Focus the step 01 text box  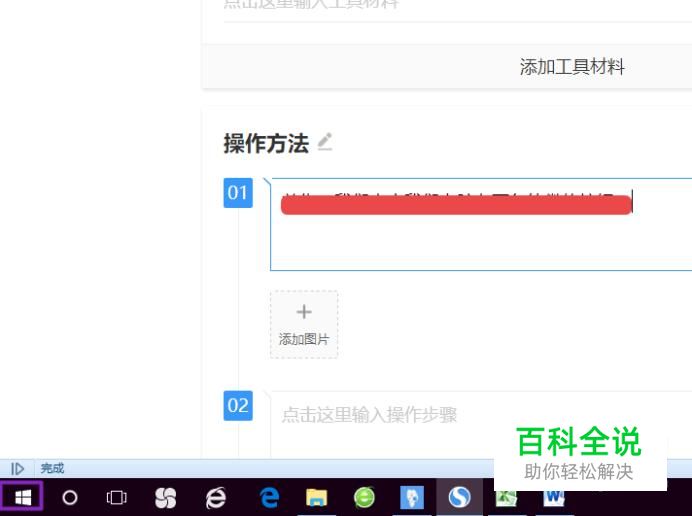(x=481, y=224)
